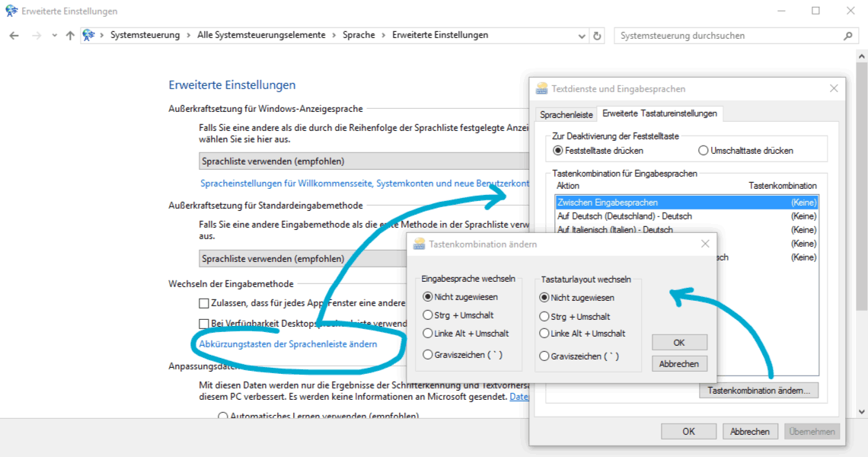Cancel the Textdienste und Eingabesprachen dialog
The height and width of the screenshot is (457, 868).
point(749,432)
